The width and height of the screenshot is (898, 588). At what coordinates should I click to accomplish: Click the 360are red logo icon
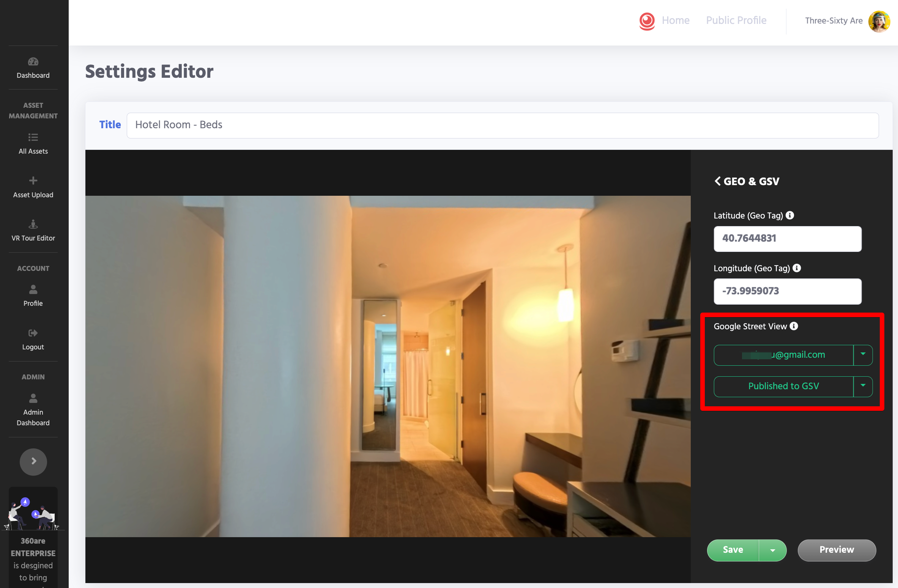647,21
